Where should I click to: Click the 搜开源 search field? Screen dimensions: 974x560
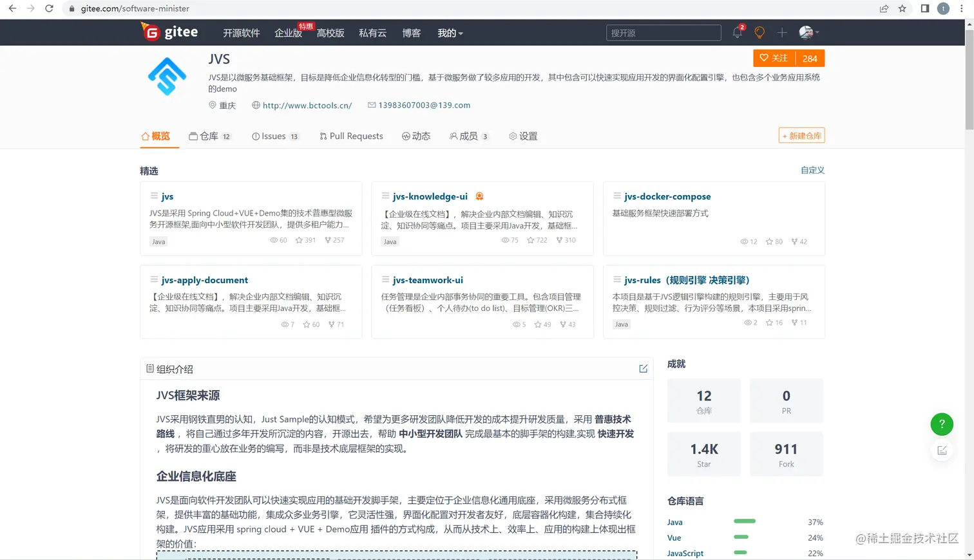[x=664, y=33]
